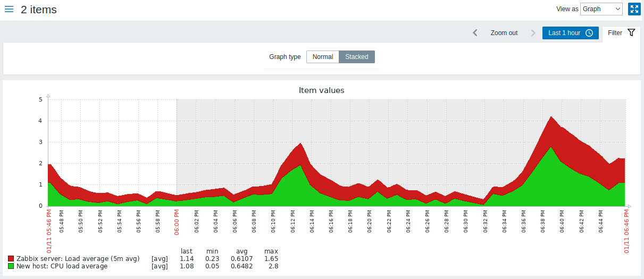Viewport: 644px width, 279px height.
Task: Click the next time period arrow
Action: coord(533,33)
